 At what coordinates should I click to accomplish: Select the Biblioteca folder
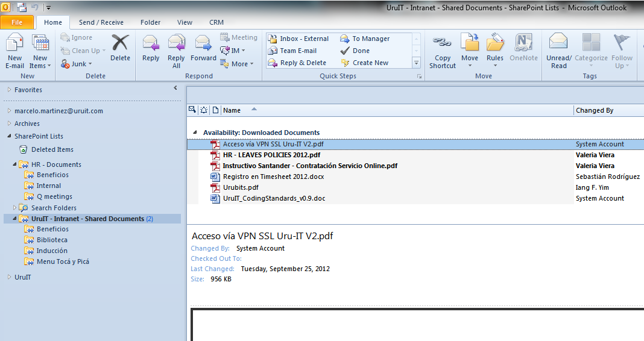(x=46, y=240)
